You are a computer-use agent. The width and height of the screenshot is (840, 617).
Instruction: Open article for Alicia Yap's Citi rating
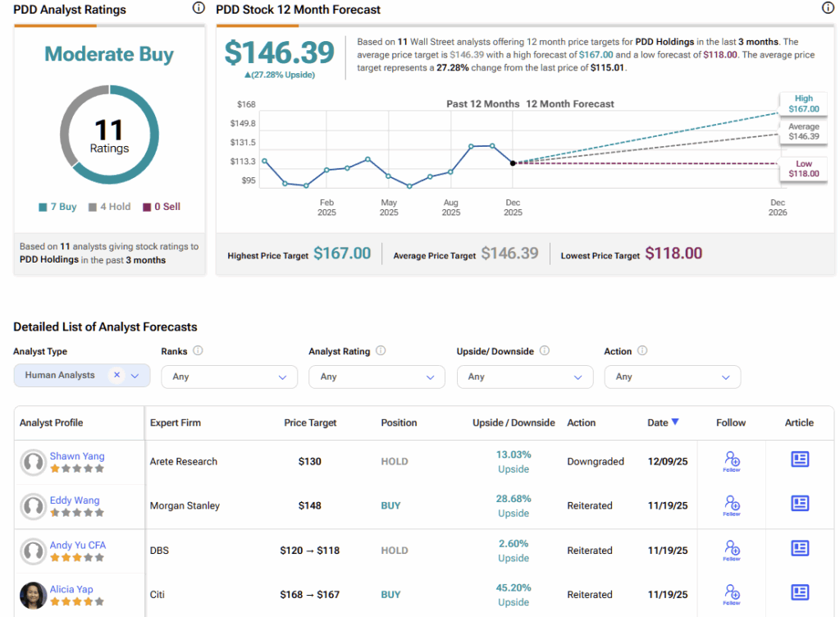tap(800, 592)
